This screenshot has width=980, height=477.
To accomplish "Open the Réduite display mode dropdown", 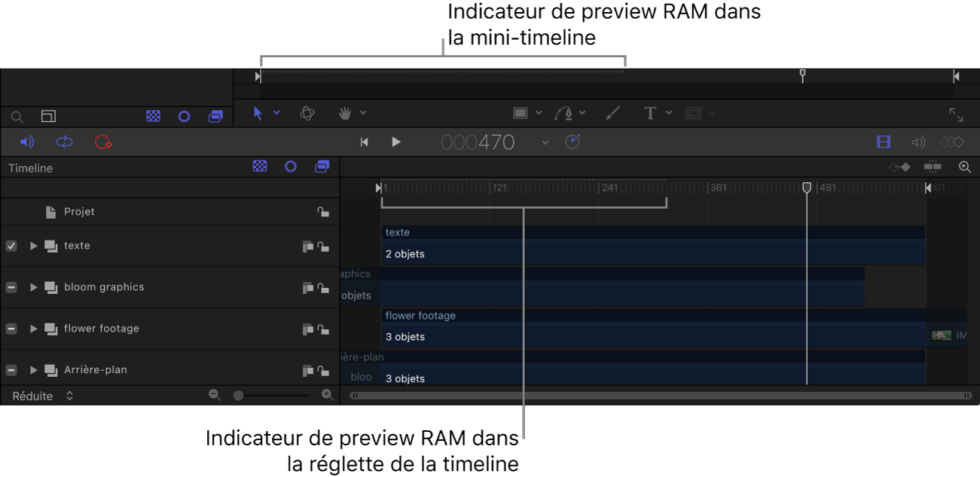I will click(x=69, y=396).
